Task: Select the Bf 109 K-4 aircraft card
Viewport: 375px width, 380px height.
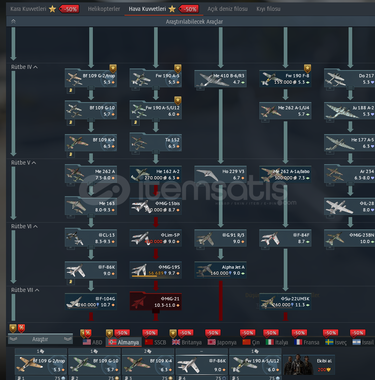Action: pos(91,143)
